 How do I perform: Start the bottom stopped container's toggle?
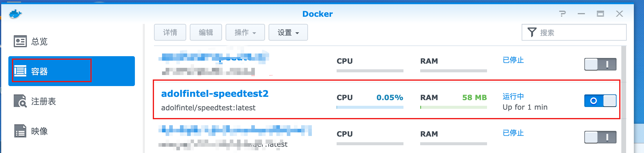click(x=600, y=137)
